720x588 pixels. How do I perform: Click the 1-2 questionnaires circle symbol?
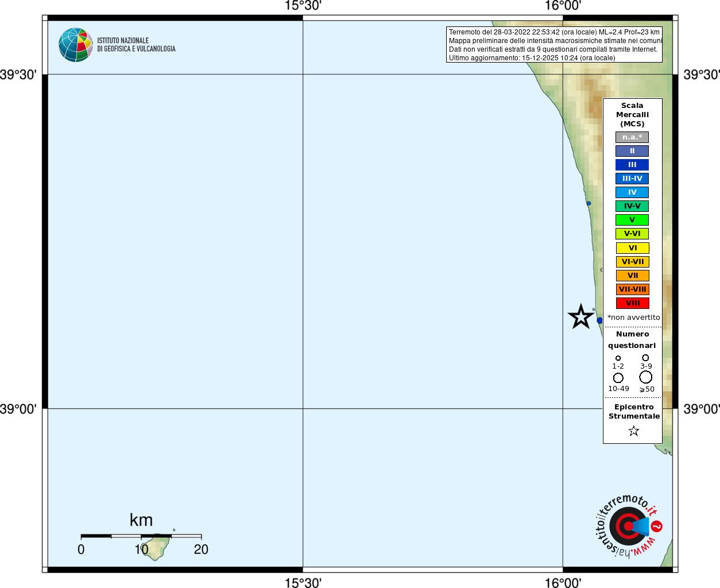pyautogui.click(x=618, y=358)
